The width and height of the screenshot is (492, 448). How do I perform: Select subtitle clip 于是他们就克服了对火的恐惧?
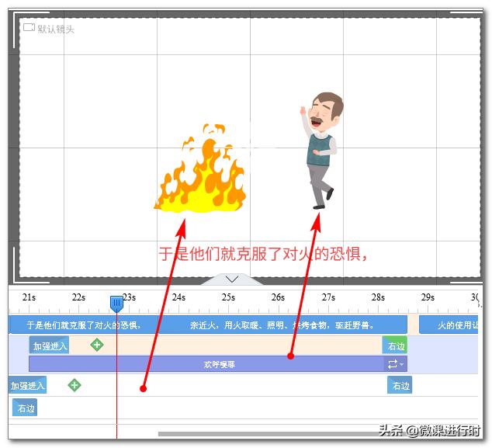[84, 325]
